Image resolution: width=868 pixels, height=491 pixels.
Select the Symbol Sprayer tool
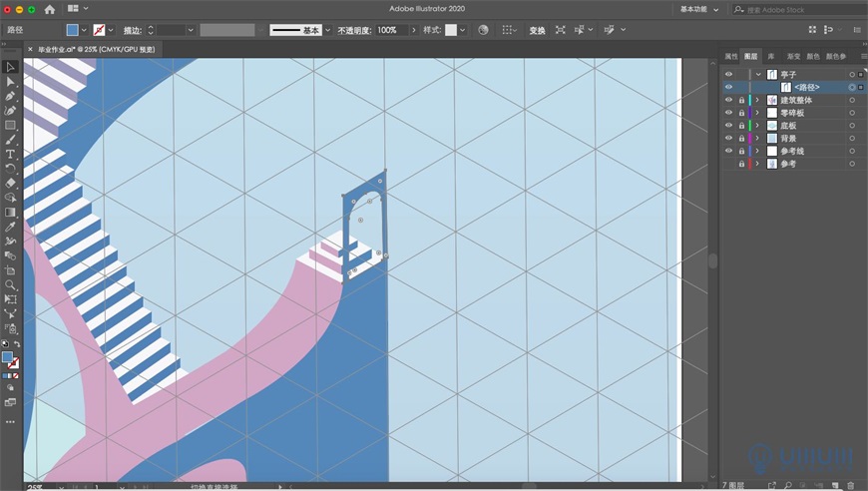10,328
